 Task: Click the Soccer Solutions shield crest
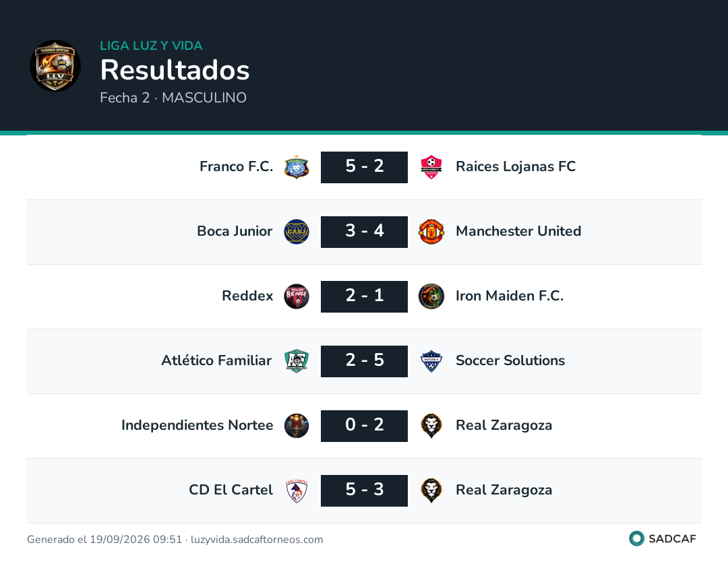431,361
